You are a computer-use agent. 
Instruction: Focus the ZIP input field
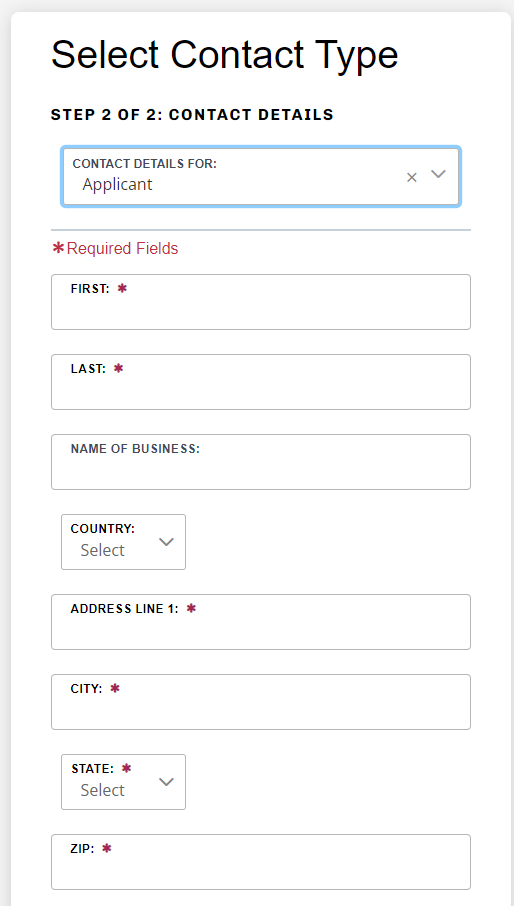(x=261, y=862)
